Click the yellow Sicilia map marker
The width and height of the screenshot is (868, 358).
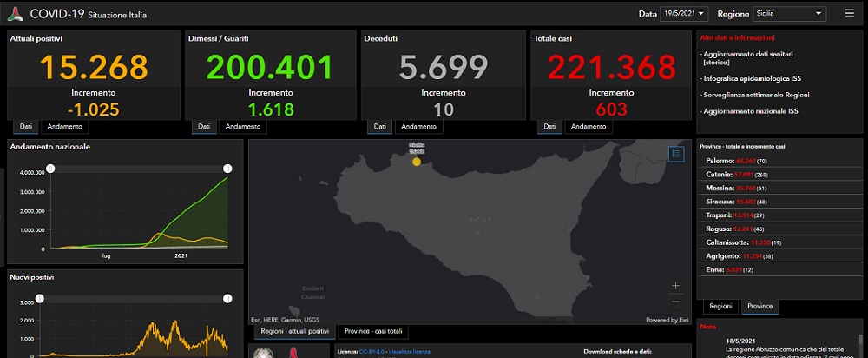417,161
